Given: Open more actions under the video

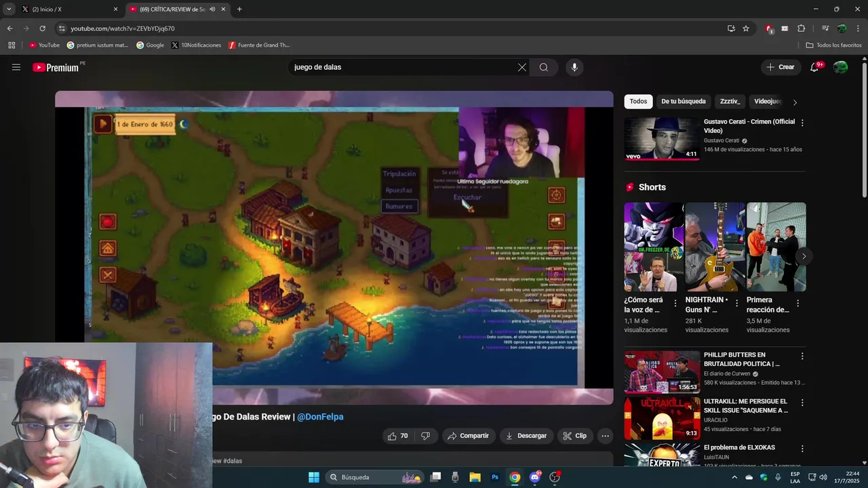Looking at the screenshot, I should click(606, 436).
